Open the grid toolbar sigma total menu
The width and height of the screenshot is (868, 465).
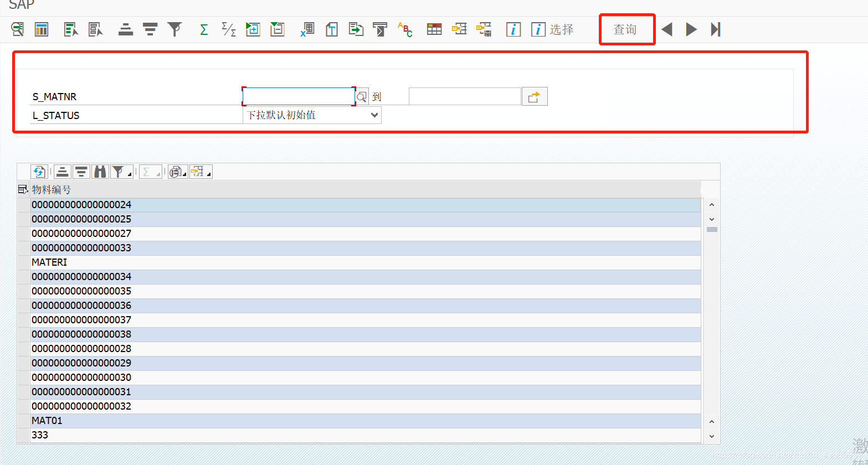(150, 172)
